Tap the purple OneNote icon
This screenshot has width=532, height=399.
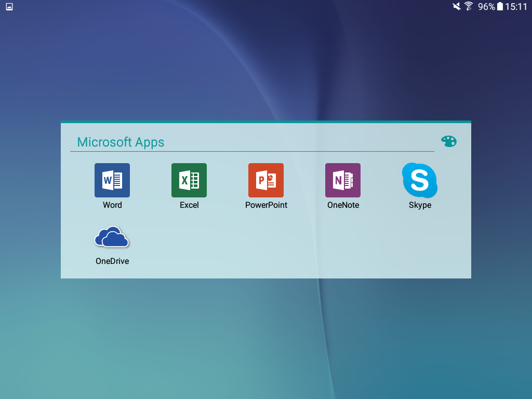[x=343, y=180]
